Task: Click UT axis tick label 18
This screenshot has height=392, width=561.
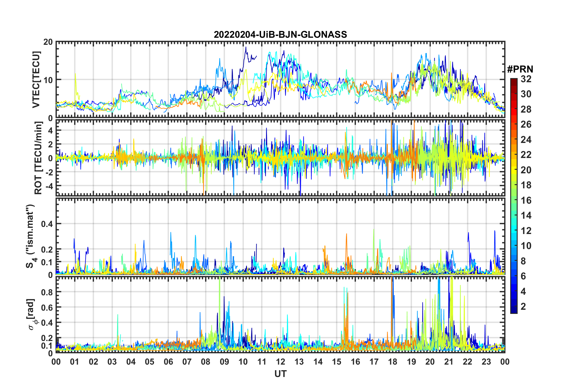Action: (x=393, y=362)
